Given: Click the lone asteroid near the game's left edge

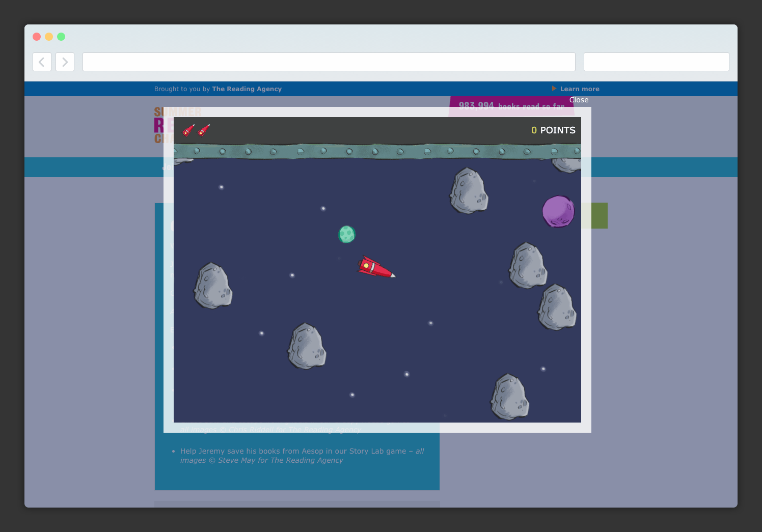Looking at the screenshot, I should point(213,286).
